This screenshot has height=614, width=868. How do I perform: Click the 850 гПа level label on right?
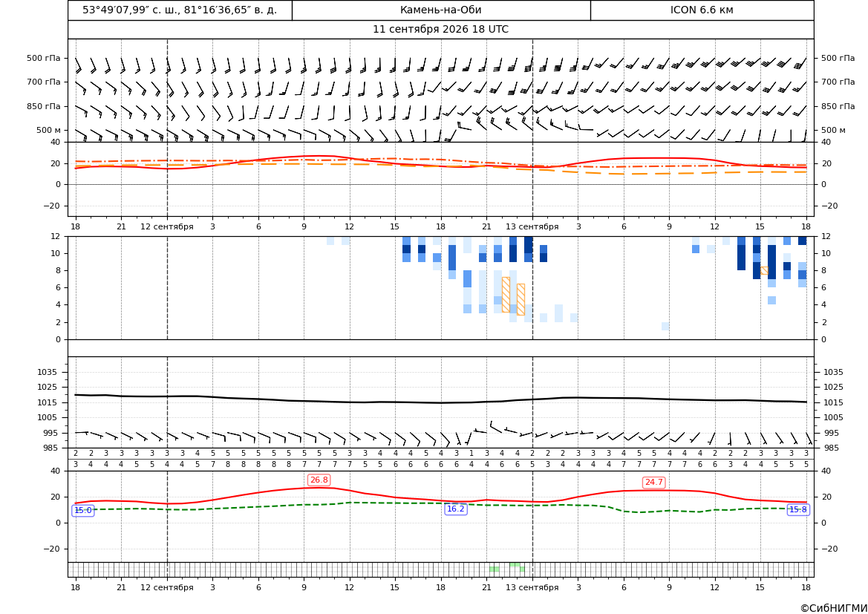click(838, 106)
